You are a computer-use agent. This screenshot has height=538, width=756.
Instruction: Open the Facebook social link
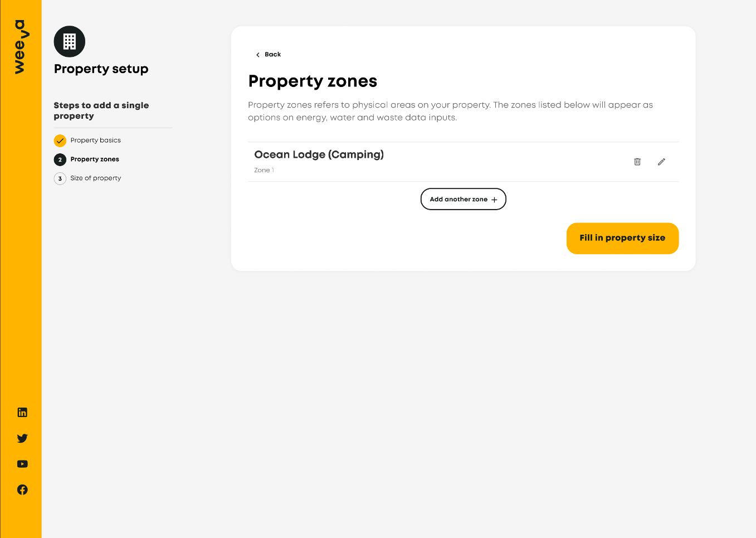(22, 489)
